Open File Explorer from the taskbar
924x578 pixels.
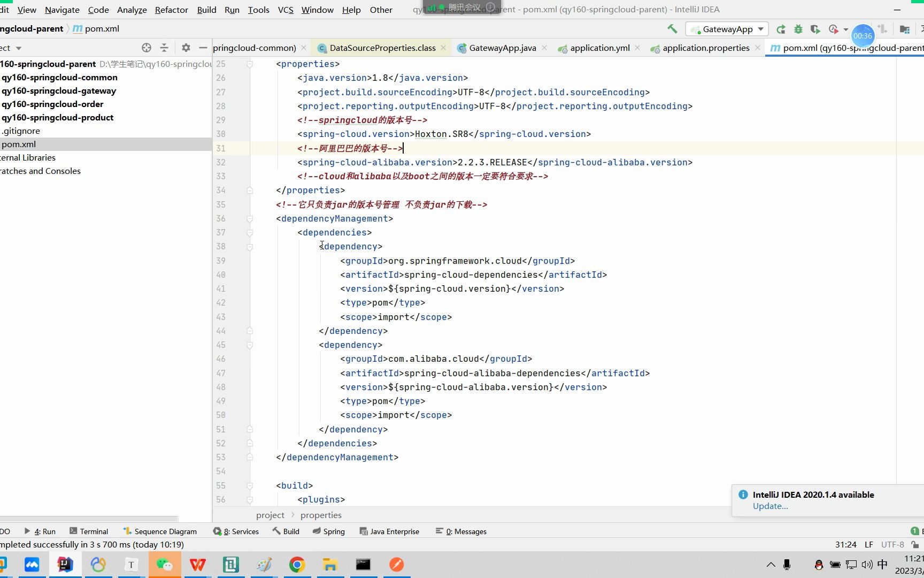(330, 565)
